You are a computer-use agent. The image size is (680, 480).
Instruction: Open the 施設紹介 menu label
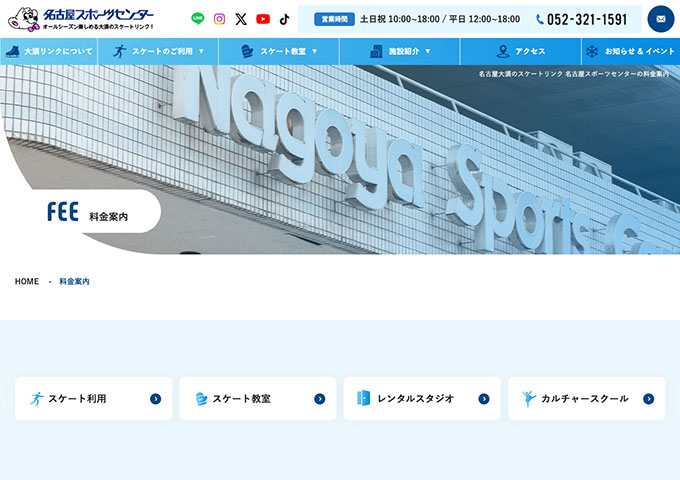(x=404, y=51)
